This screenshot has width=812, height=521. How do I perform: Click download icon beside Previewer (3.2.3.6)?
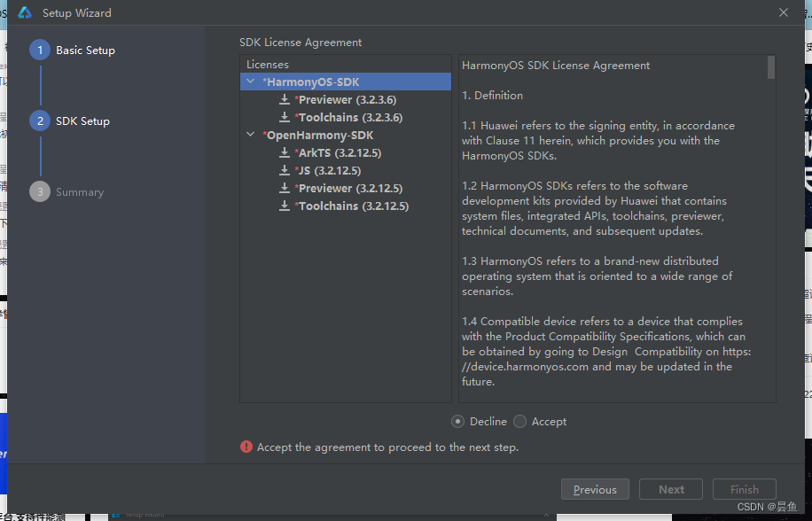coord(285,99)
